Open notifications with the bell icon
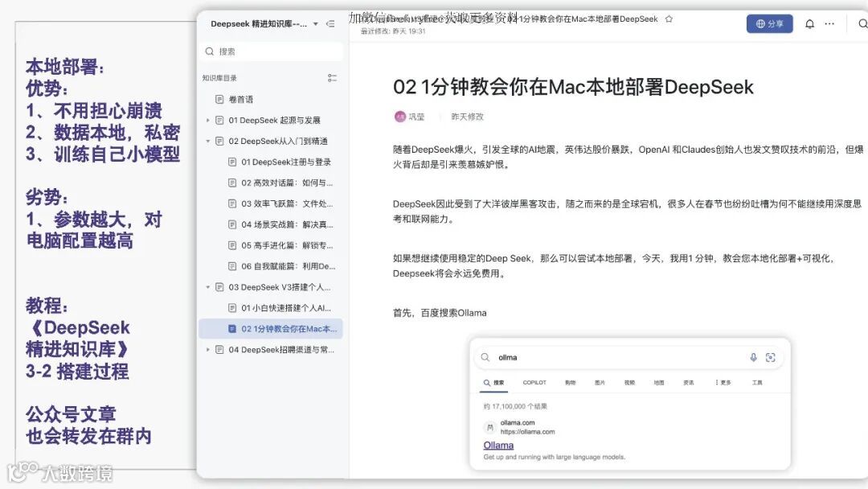The height and width of the screenshot is (489, 868). point(809,24)
